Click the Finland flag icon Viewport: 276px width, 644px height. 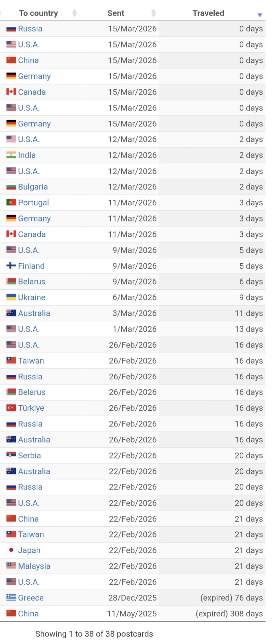[x=11, y=266]
